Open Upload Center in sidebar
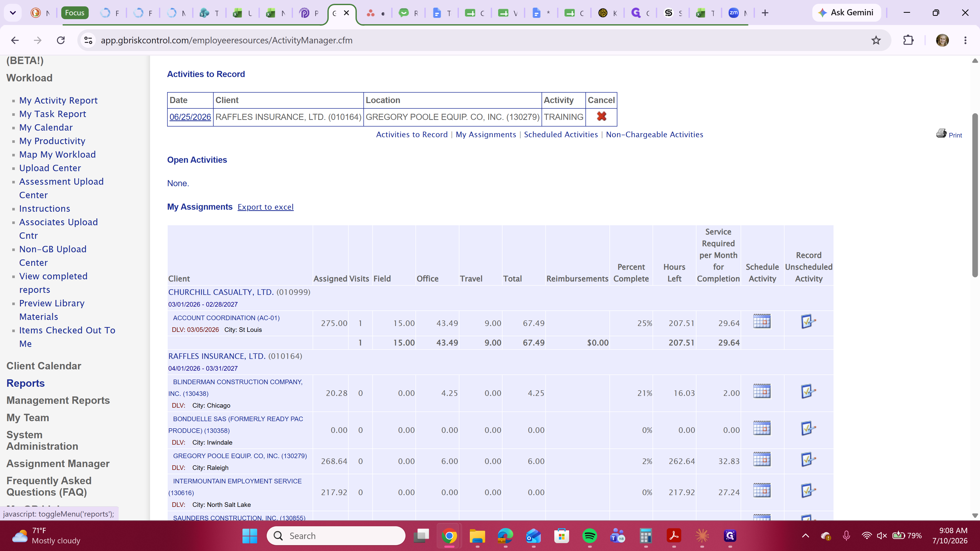This screenshot has width=980, height=551. 50,168
